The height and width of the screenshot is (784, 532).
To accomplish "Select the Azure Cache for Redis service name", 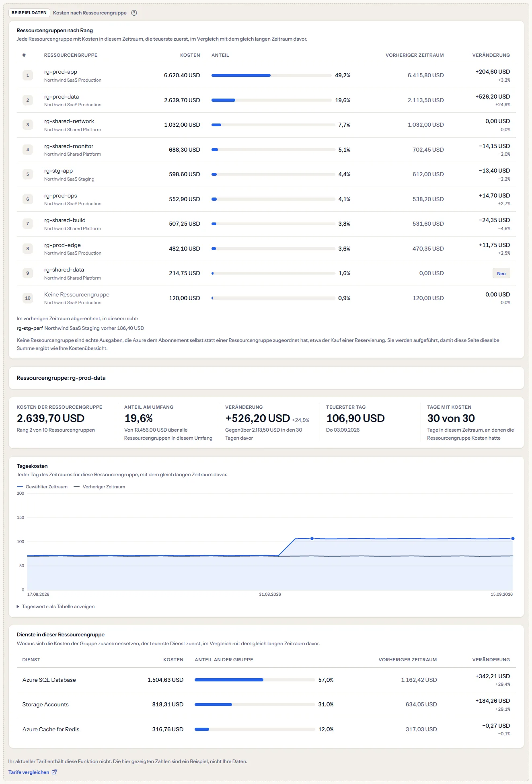I will point(51,730).
